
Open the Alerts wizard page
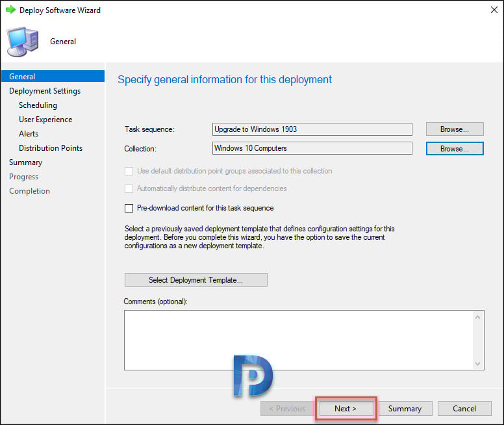point(29,134)
